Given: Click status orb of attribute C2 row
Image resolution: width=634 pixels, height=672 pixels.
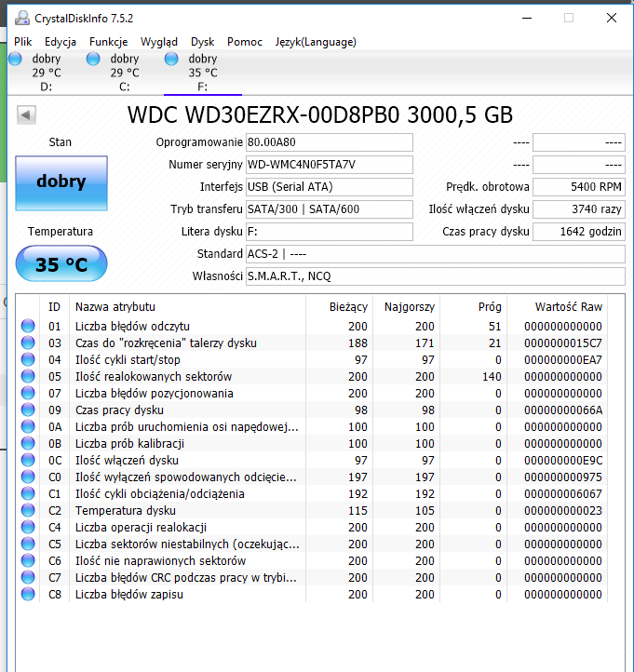Looking at the screenshot, I should (x=28, y=510).
